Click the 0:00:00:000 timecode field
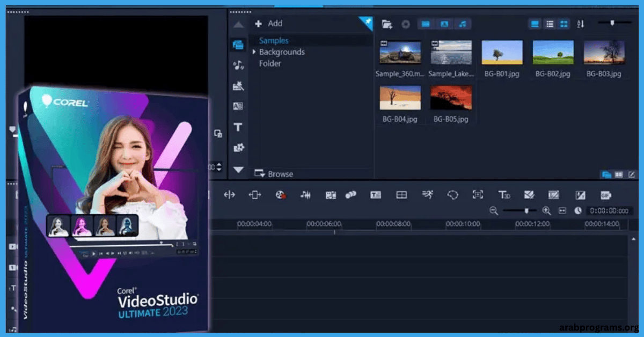 [610, 211]
